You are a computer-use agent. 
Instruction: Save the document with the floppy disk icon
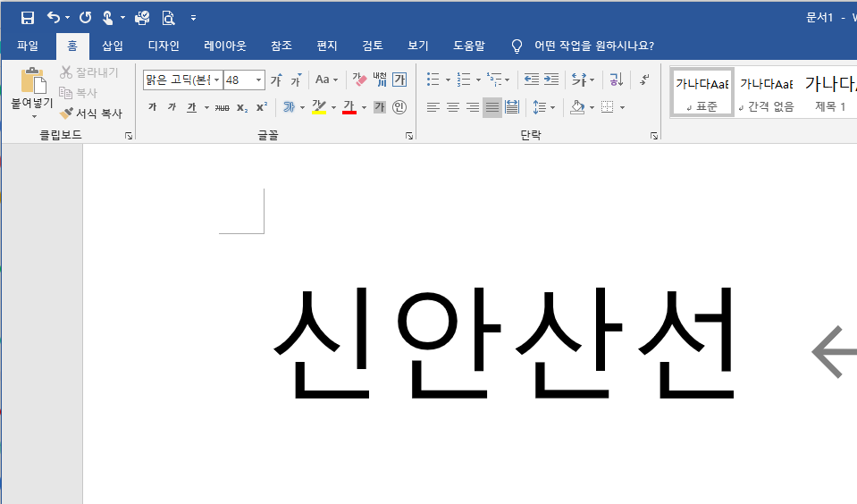[28, 18]
